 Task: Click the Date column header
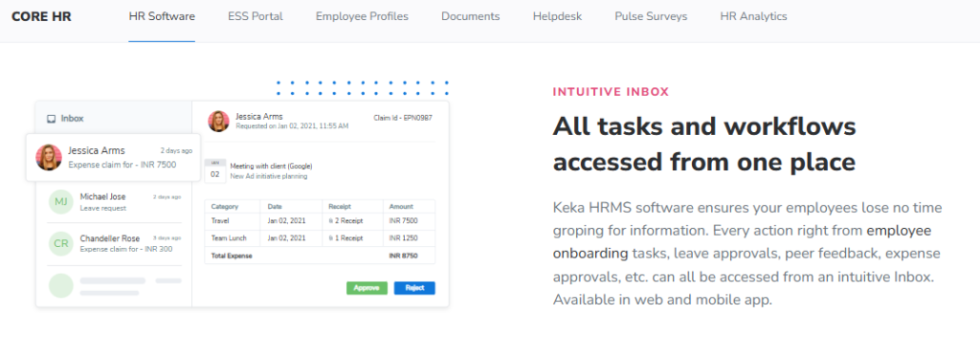275,206
